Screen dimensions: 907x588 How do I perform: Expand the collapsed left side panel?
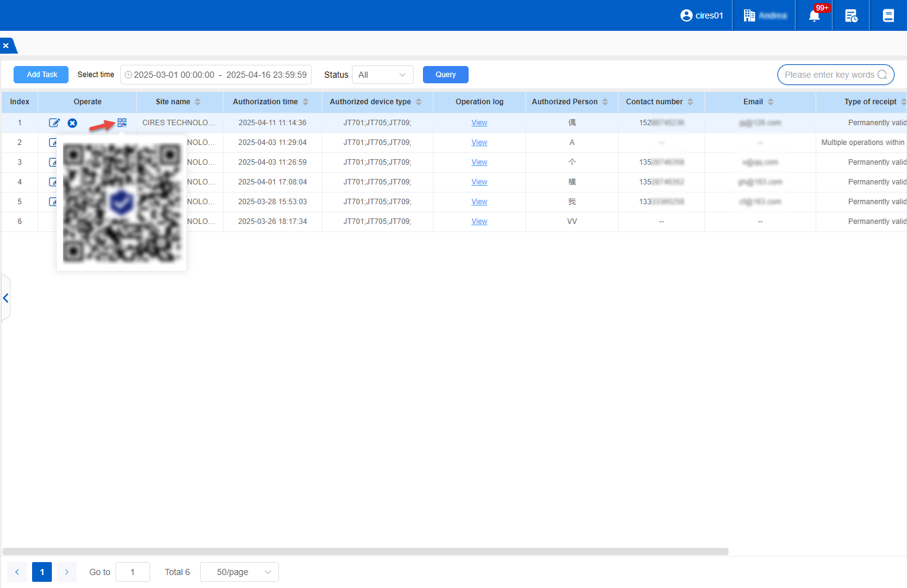(6, 298)
